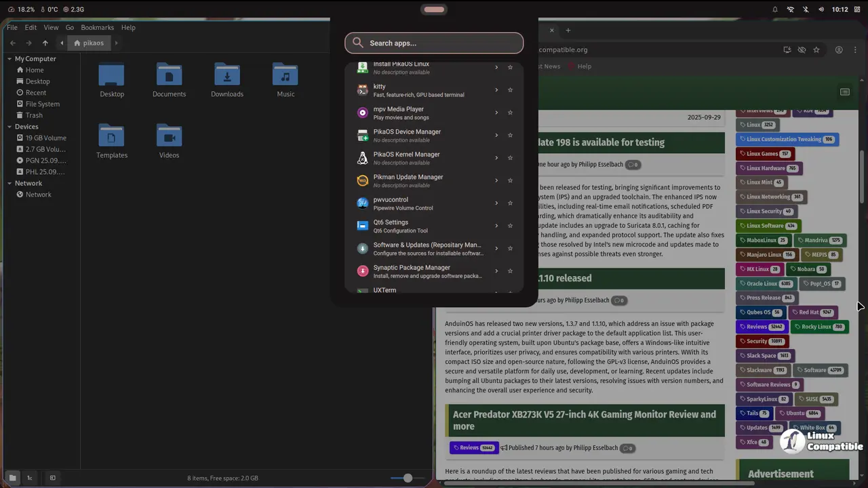This screenshot has width=868, height=488.
Task: Star the Qt6 Settings entry
Action: pos(510,226)
